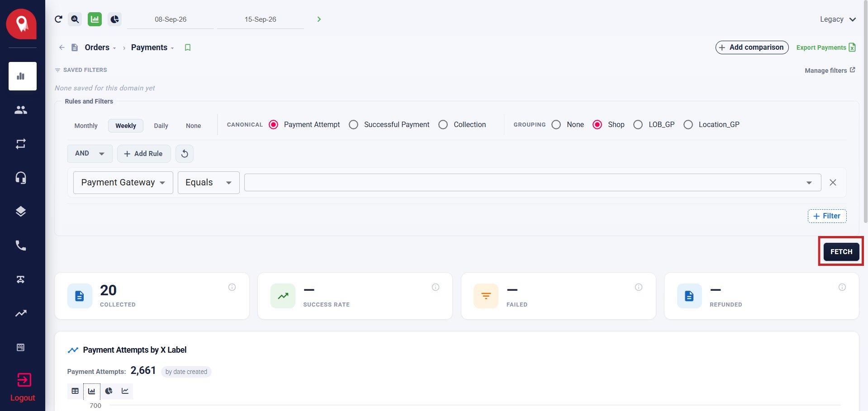The height and width of the screenshot is (411, 868).
Task: Open the headset support sidebar icon
Action: click(21, 178)
